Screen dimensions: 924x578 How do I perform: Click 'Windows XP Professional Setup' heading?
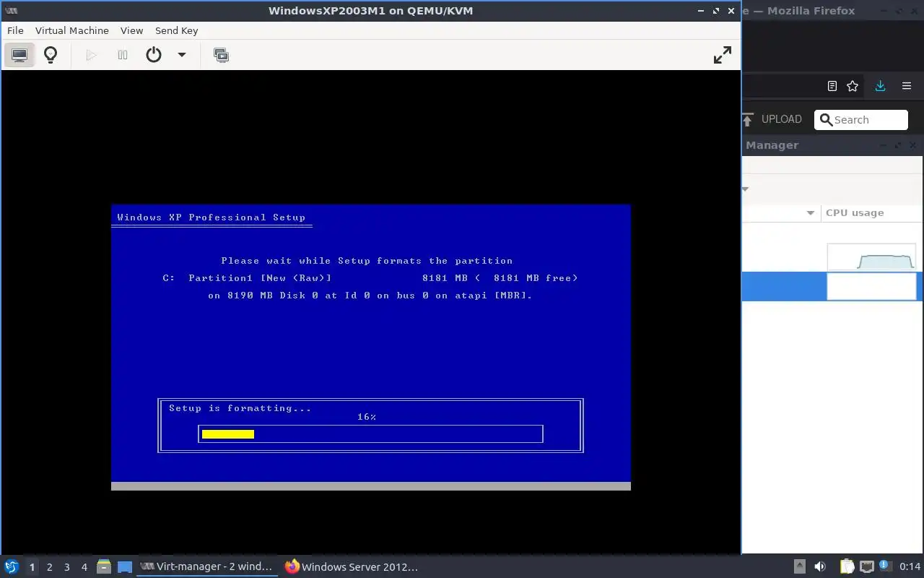click(x=211, y=217)
